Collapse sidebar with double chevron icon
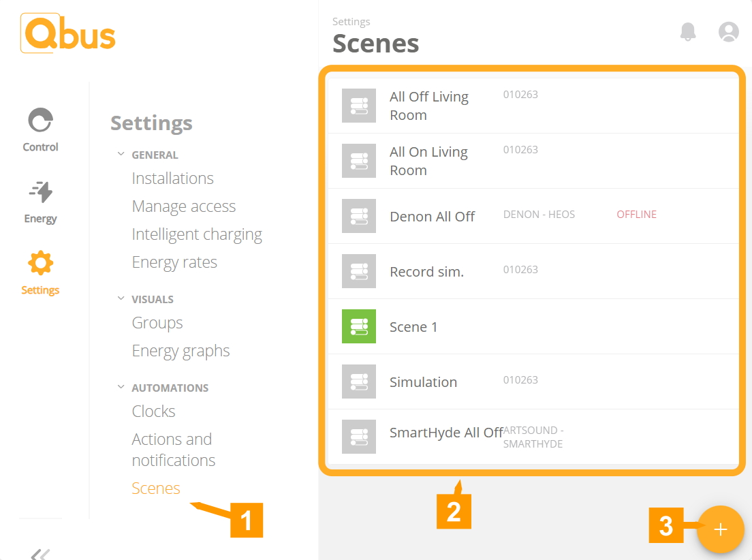Image resolution: width=752 pixels, height=560 pixels. coord(40,555)
